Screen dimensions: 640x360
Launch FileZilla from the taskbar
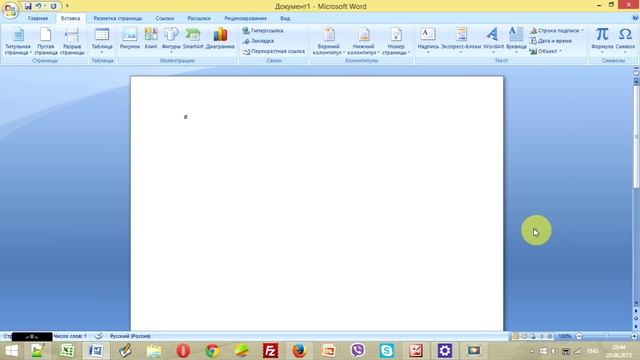270,351
